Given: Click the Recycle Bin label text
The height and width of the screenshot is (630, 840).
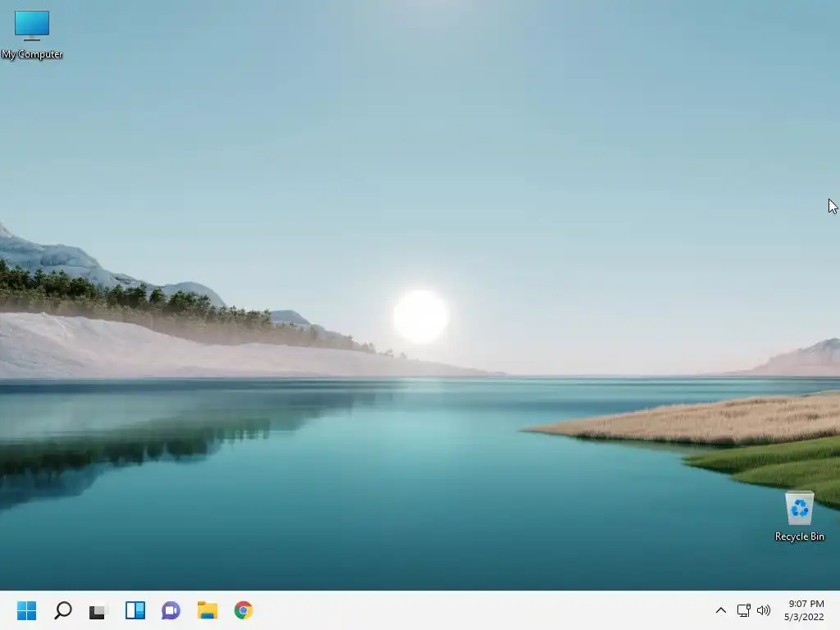Looking at the screenshot, I should point(799,536).
